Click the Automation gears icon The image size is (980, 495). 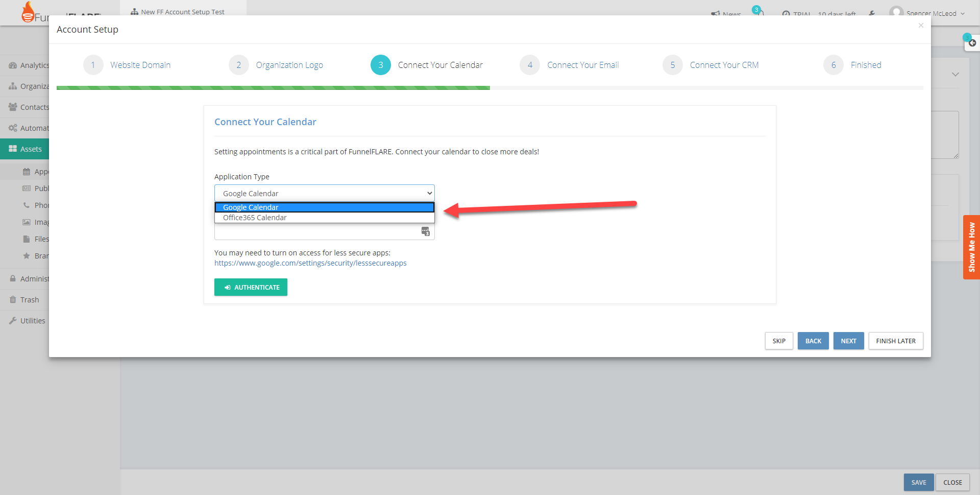pos(13,128)
